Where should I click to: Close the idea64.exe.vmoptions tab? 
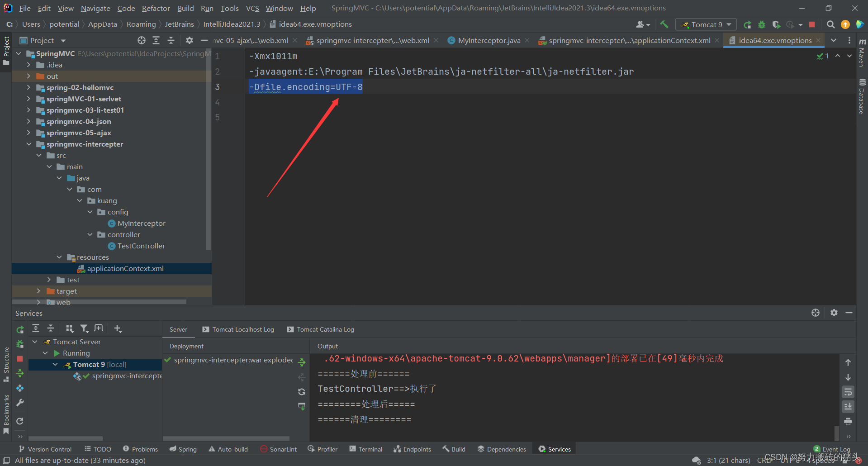point(818,40)
